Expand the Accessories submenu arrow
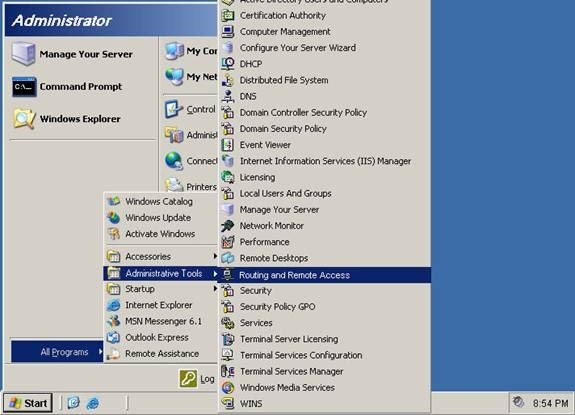Image resolution: width=575 pixels, height=415 pixels. (215, 256)
